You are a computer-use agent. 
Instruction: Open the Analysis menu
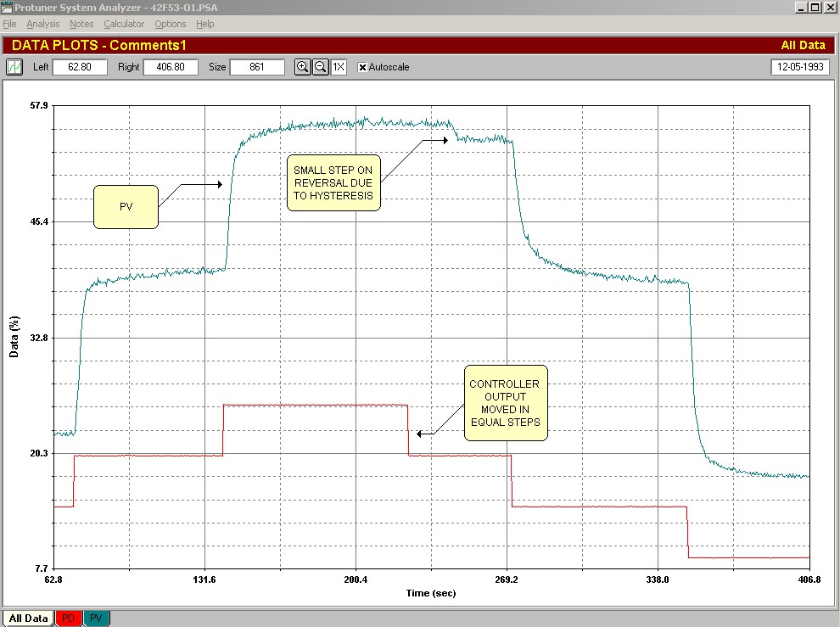coord(42,24)
